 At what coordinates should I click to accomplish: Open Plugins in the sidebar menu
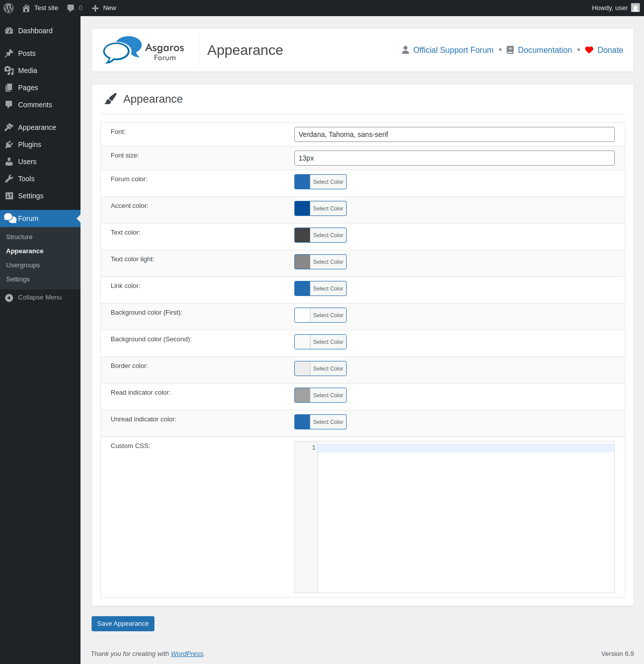(30, 144)
